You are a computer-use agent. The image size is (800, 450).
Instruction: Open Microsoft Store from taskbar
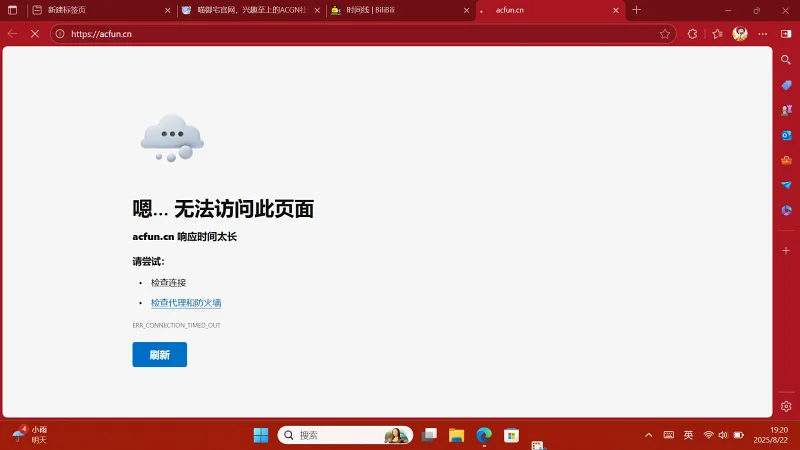coord(511,435)
